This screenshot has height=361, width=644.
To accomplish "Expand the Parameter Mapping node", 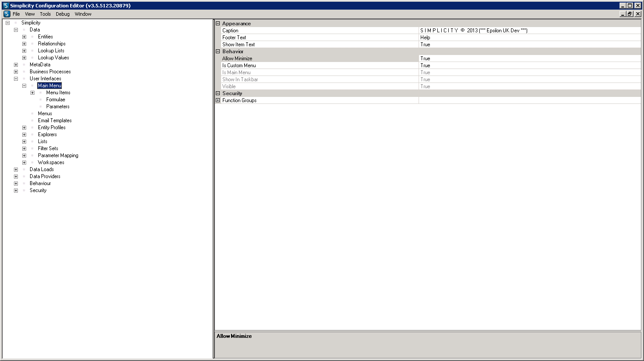I will click(x=24, y=155).
